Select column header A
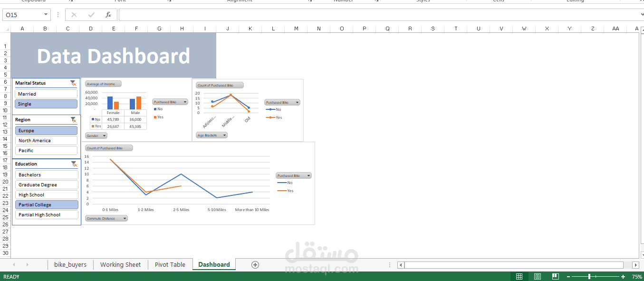The width and height of the screenshot is (644, 281). [x=22, y=29]
